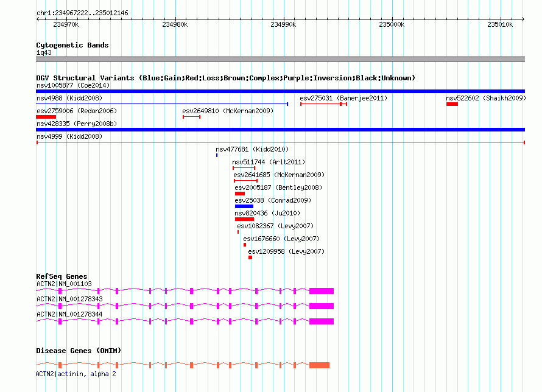Select the esv275031 red loss segment

(323, 104)
